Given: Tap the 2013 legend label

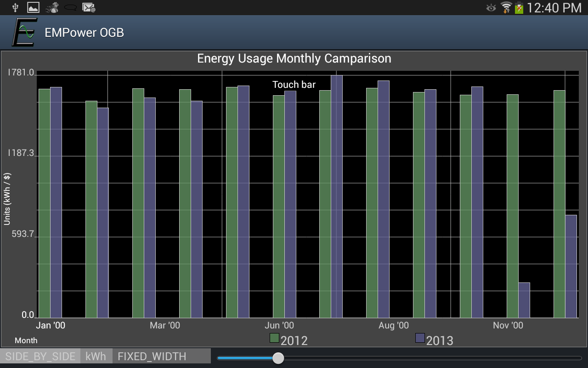Looking at the screenshot, I should 440,340.
